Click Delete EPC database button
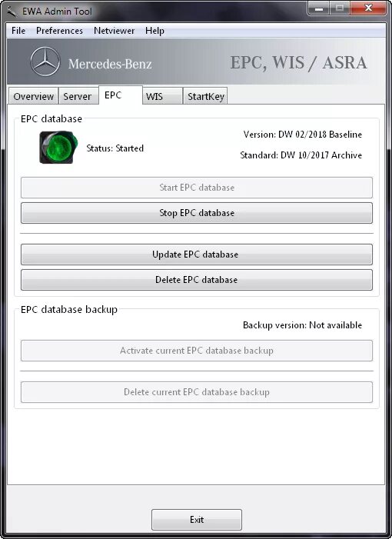Screen dimensions: 392x539 [x=197, y=280]
